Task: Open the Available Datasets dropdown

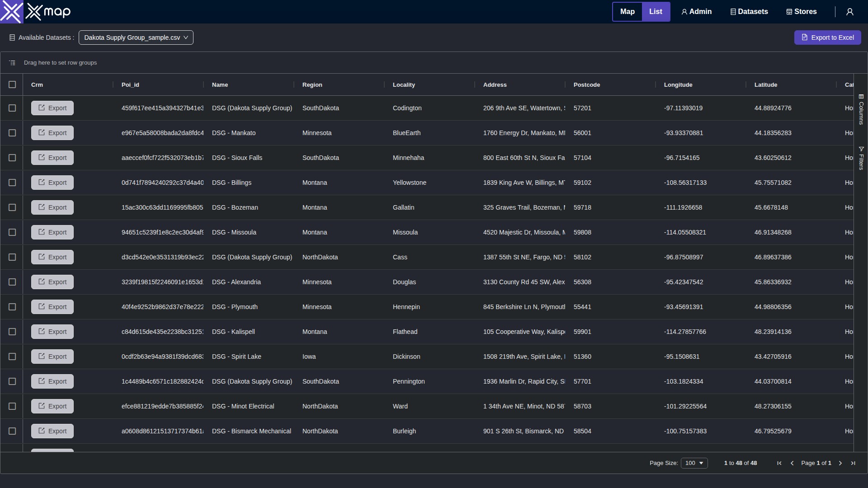Action: 136,38
